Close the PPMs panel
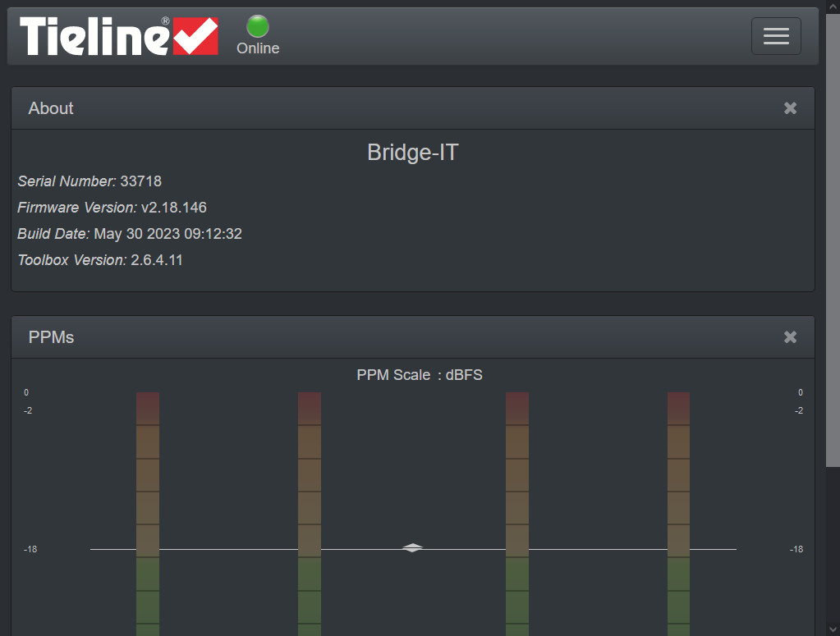The height and width of the screenshot is (636, 840). (x=790, y=337)
